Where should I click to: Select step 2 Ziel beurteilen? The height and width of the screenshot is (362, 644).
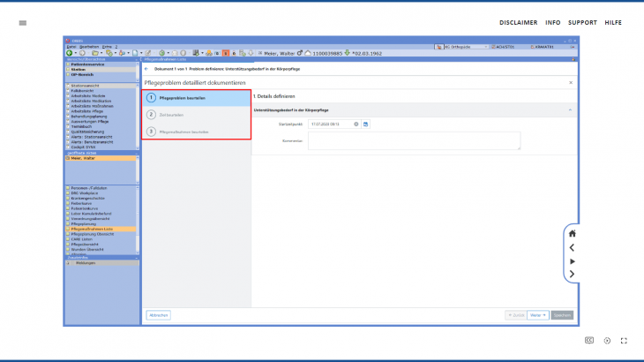[196, 114]
